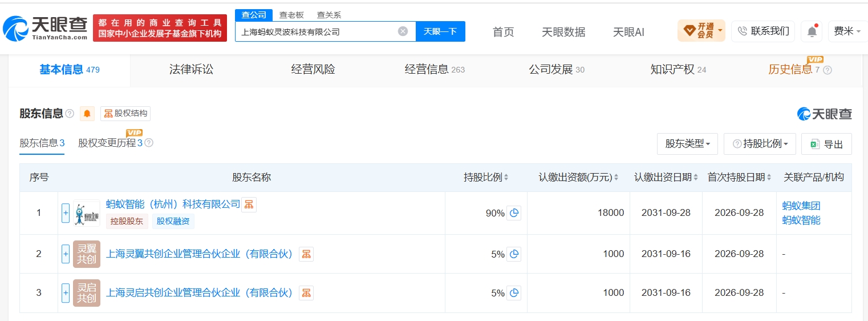Click equity structure icon next to 上海灵翼共创企业管理合伙企业
Screen dimensions: 868x321
coord(306,254)
